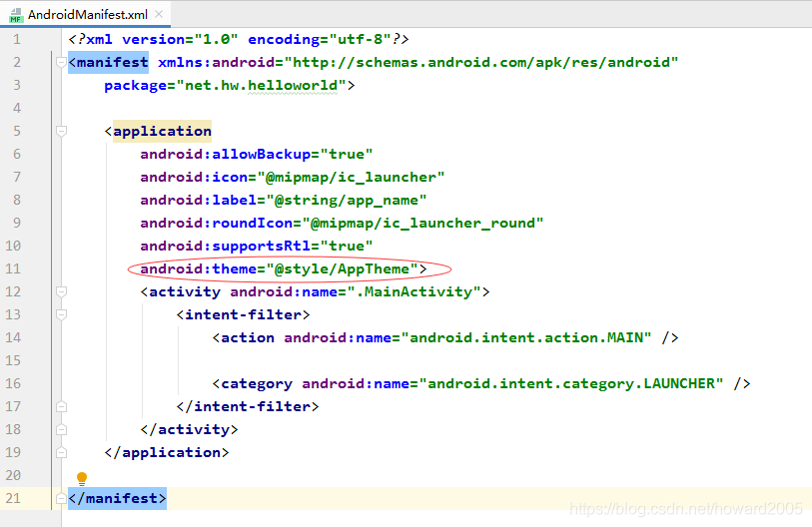Click the action tag name on line 14

[x=248, y=338]
